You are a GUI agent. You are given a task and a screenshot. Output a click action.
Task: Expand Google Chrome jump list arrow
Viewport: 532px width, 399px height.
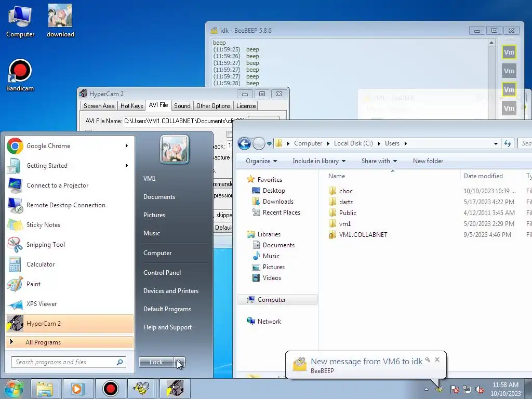[x=127, y=146]
